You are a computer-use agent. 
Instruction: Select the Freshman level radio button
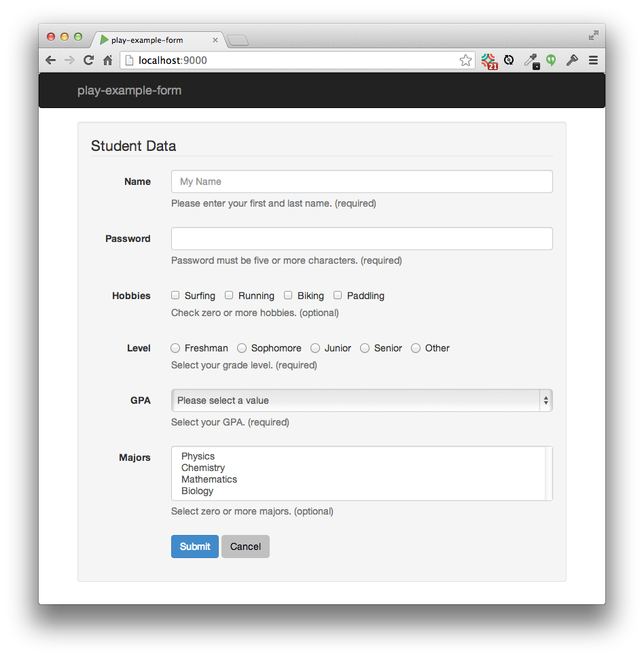[x=175, y=348]
